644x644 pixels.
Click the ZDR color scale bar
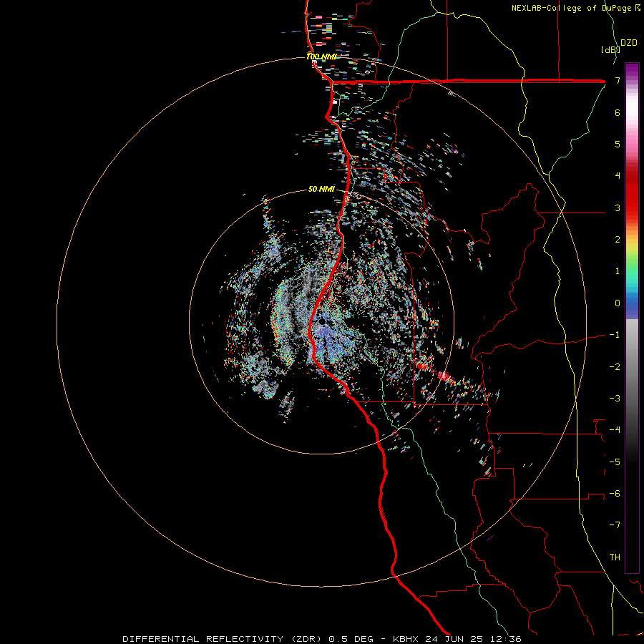tap(632, 318)
